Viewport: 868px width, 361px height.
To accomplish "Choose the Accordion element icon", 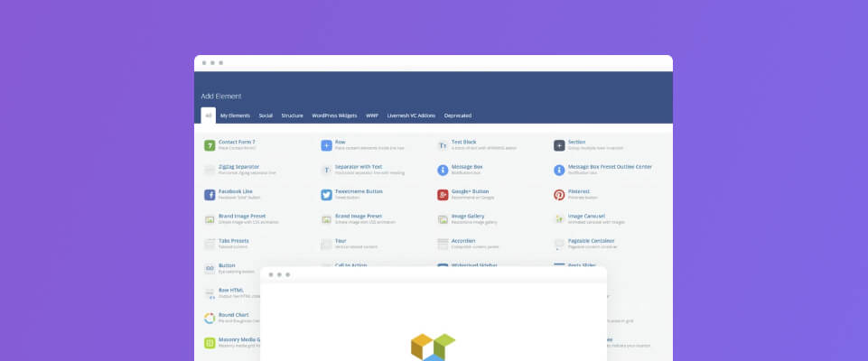I will 443,244.
